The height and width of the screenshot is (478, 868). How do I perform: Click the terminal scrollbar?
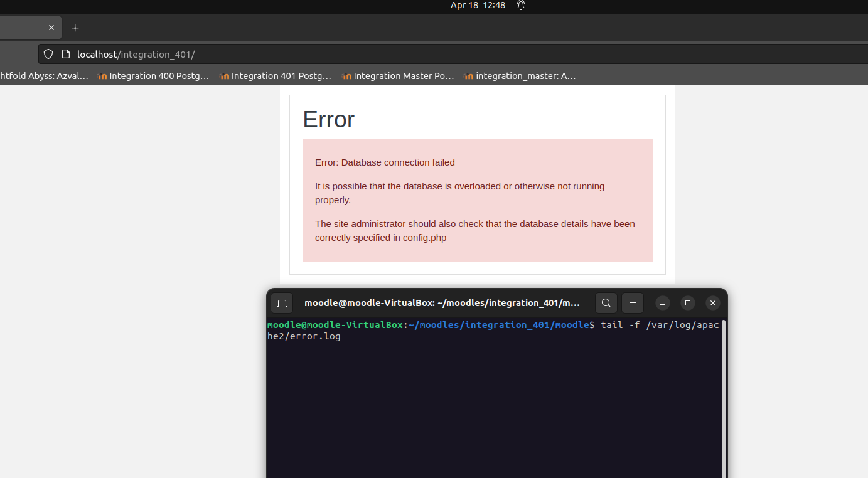tap(723, 399)
